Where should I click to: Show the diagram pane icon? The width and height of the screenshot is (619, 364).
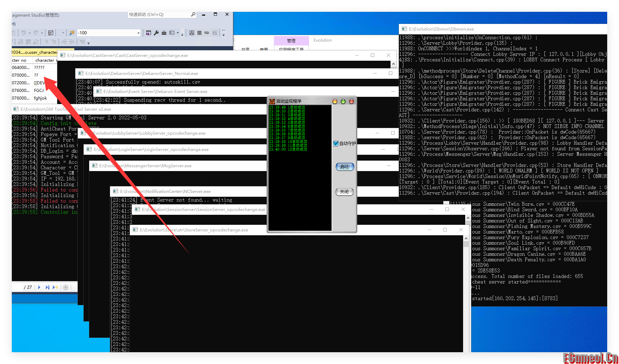(x=192, y=33)
